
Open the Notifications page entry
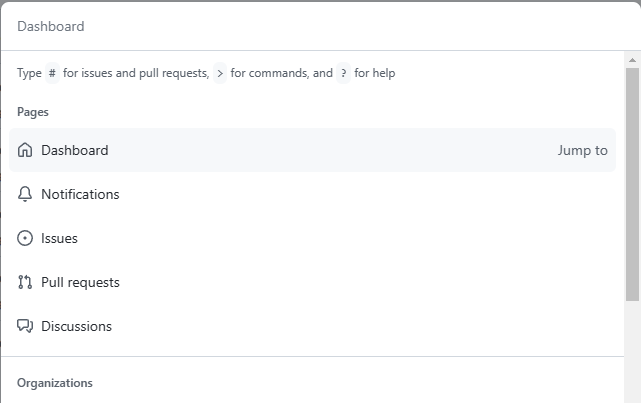80,194
